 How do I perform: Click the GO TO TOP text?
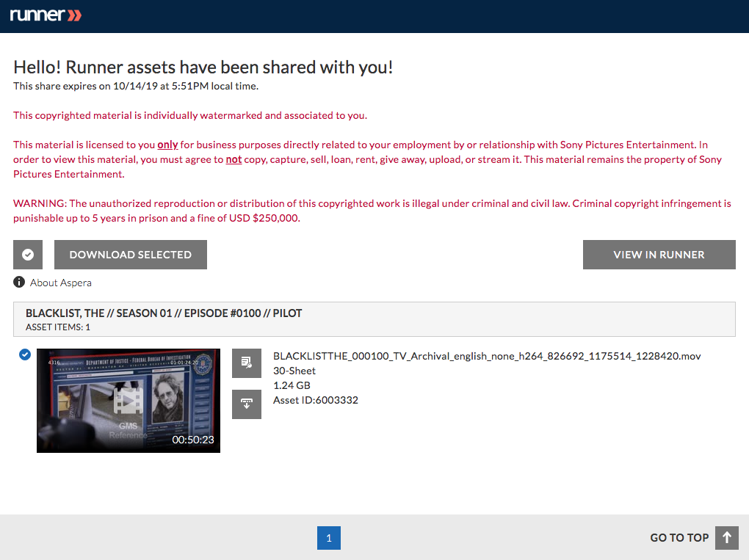[679, 538]
